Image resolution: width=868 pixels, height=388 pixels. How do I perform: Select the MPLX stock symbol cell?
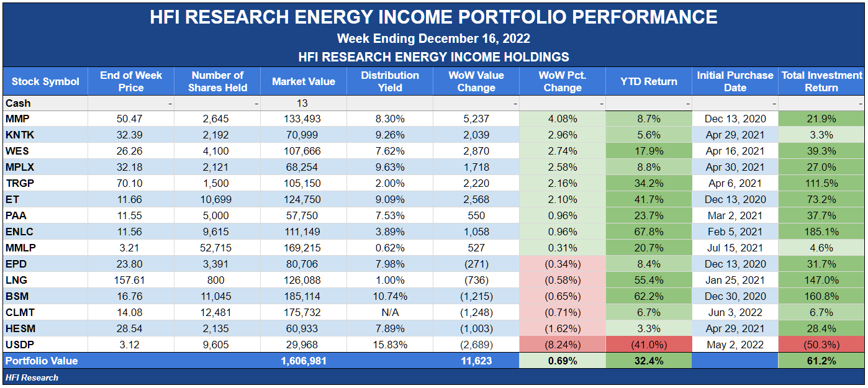(45, 167)
